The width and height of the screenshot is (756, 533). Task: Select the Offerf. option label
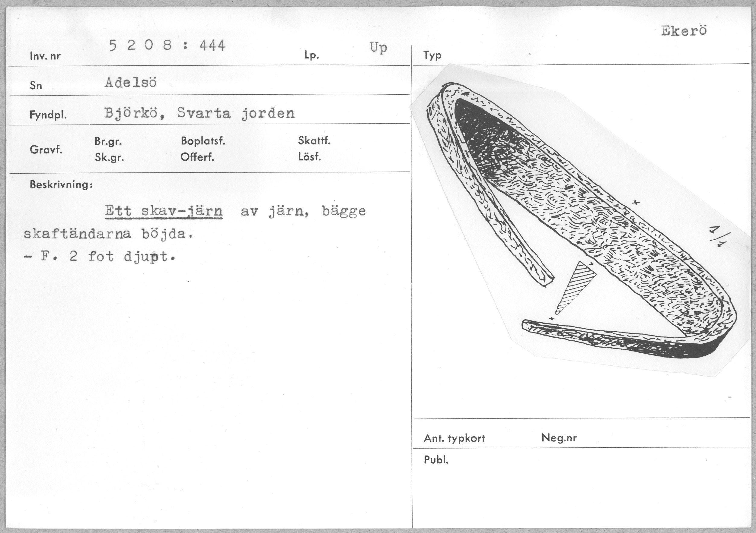click(197, 157)
